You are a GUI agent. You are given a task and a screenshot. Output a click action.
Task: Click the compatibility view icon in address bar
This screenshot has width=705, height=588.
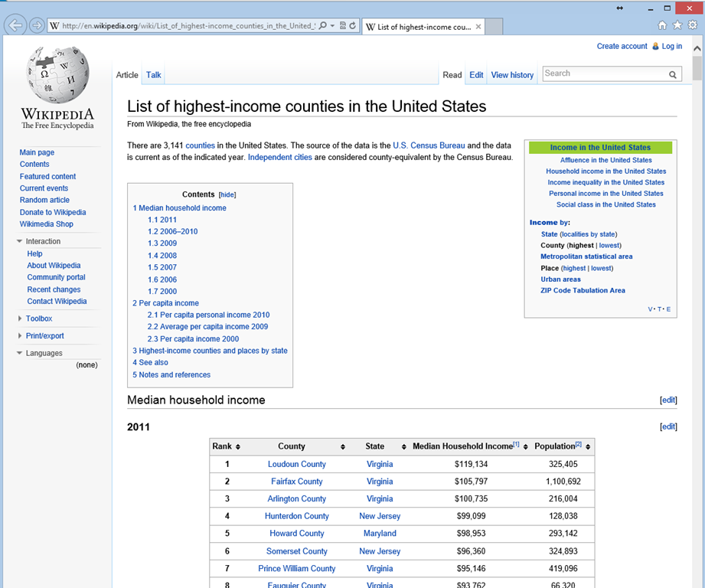(343, 25)
